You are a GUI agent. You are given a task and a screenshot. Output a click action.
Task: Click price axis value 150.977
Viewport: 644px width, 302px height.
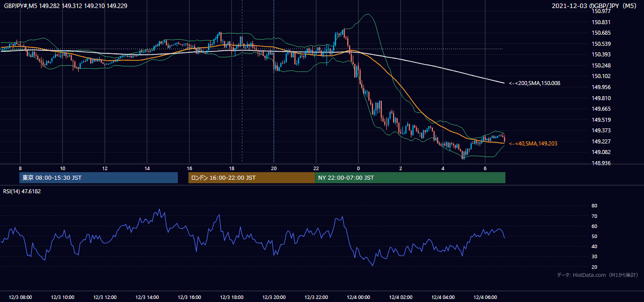point(602,11)
